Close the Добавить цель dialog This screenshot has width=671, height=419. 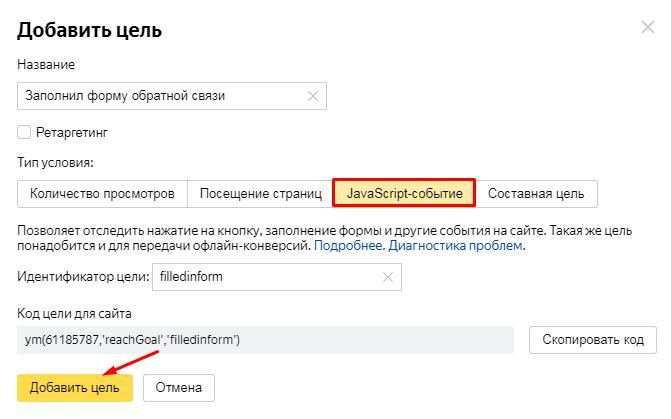coord(647,28)
